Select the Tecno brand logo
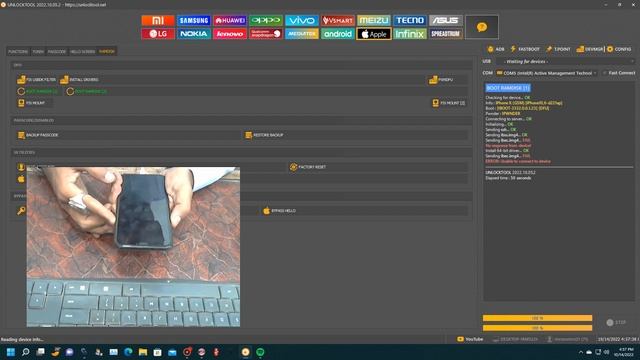Viewport: 640px width, 360px height. point(409,20)
